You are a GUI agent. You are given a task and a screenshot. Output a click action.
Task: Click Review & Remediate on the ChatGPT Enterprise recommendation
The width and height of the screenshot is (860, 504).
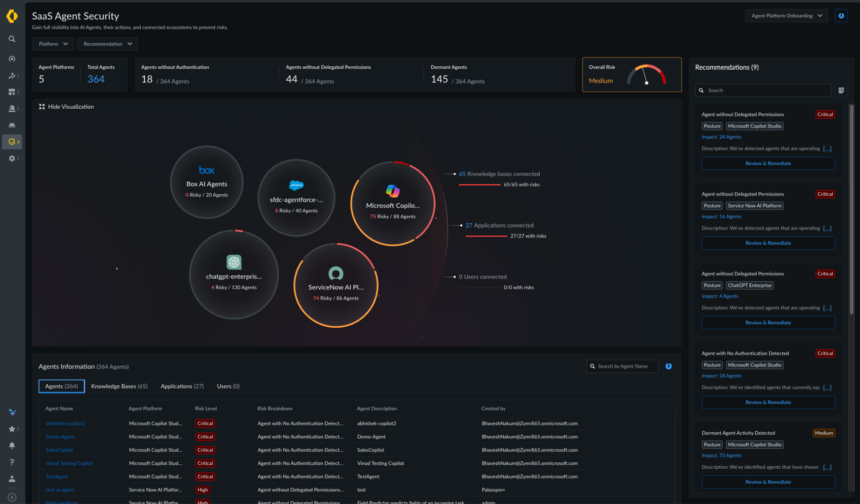(x=768, y=322)
